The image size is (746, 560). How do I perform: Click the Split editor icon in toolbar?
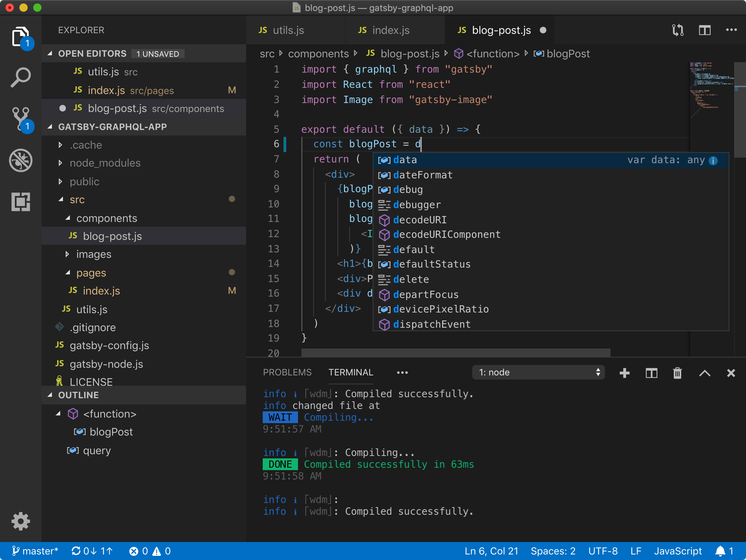coord(704,29)
